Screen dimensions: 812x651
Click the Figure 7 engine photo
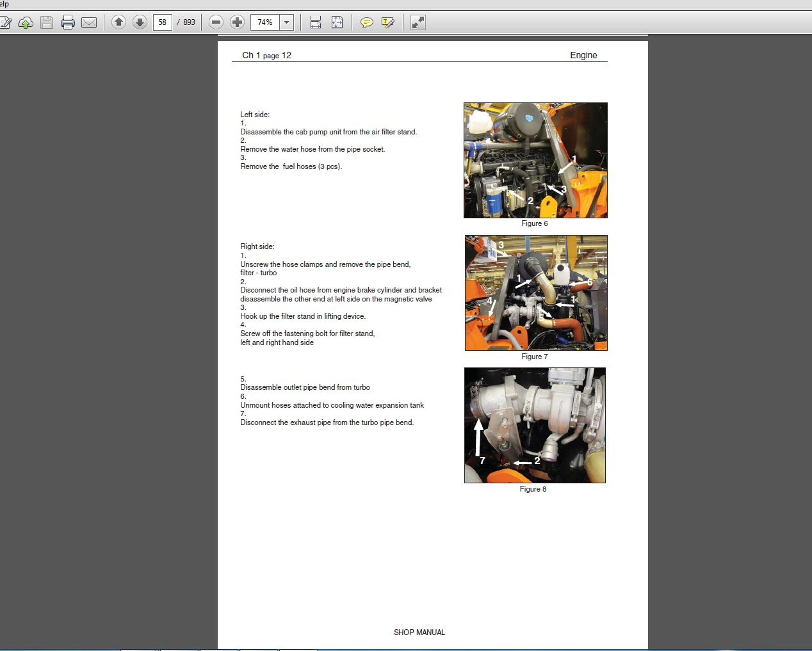536,293
